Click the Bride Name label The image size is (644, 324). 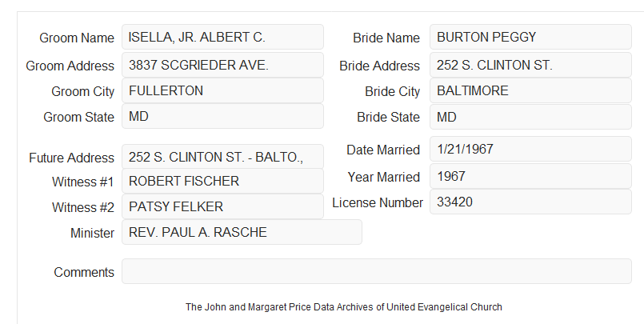coord(386,38)
